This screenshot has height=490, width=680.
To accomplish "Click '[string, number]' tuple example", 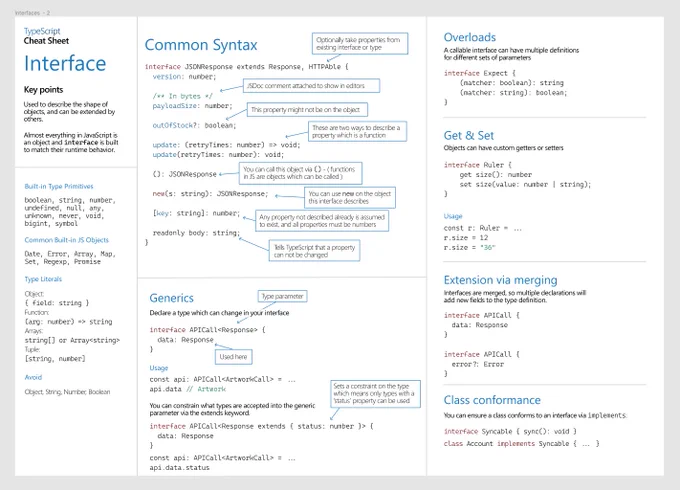I will point(55,359).
